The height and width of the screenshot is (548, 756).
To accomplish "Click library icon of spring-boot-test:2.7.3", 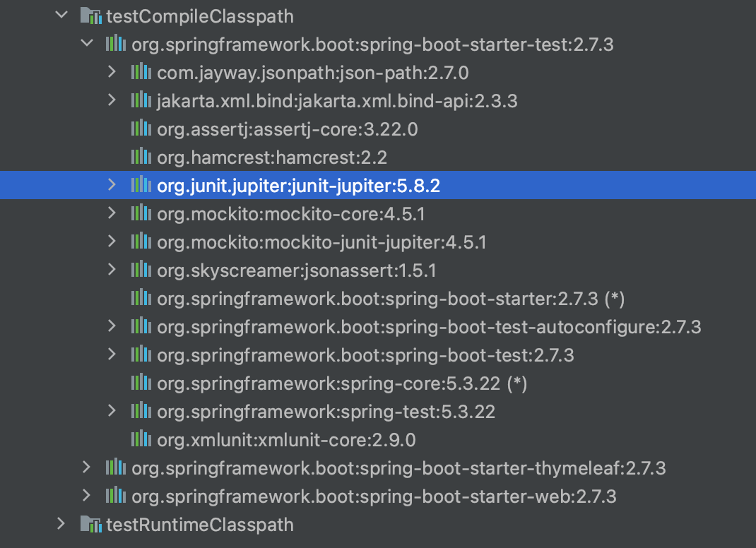I will coord(141,355).
